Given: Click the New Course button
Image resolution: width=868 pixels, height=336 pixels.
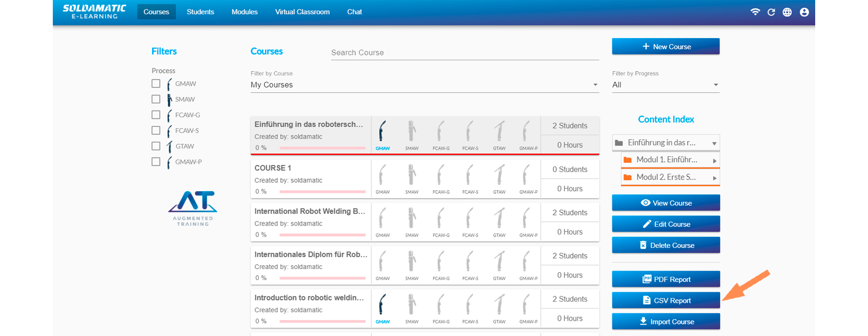Looking at the screenshot, I should pyautogui.click(x=666, y=46).
